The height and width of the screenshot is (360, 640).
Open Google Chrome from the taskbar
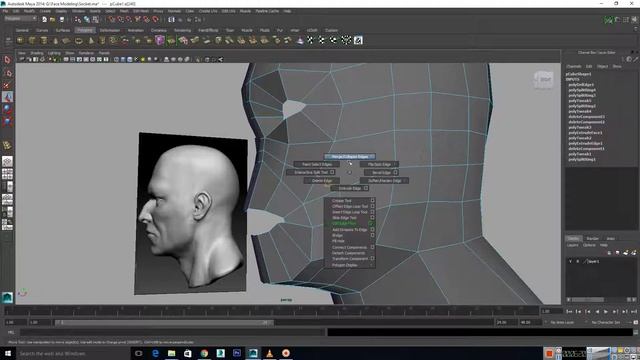204,353
